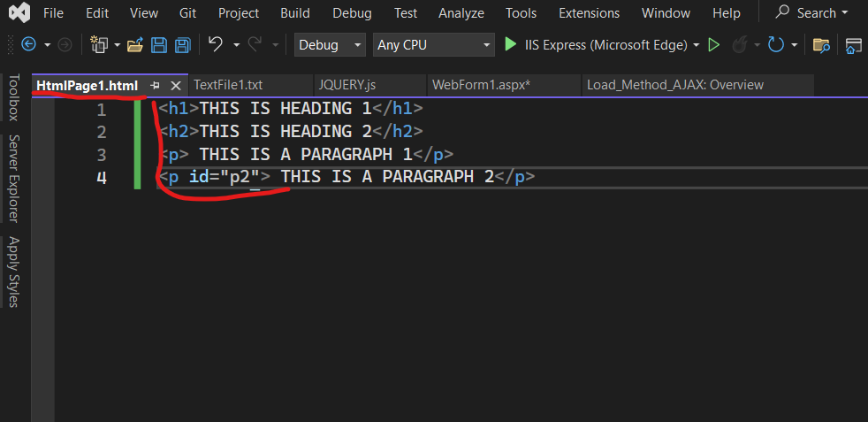Open the Debug configuration dropdown
Screen dimensions: 868x422
click(x=330, y=45)
